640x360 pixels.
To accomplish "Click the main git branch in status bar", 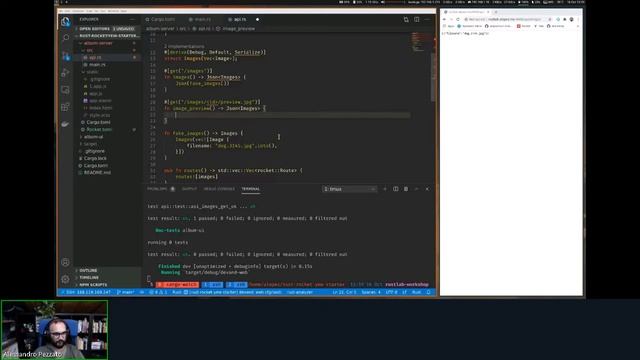I will (x=126, y=292).
